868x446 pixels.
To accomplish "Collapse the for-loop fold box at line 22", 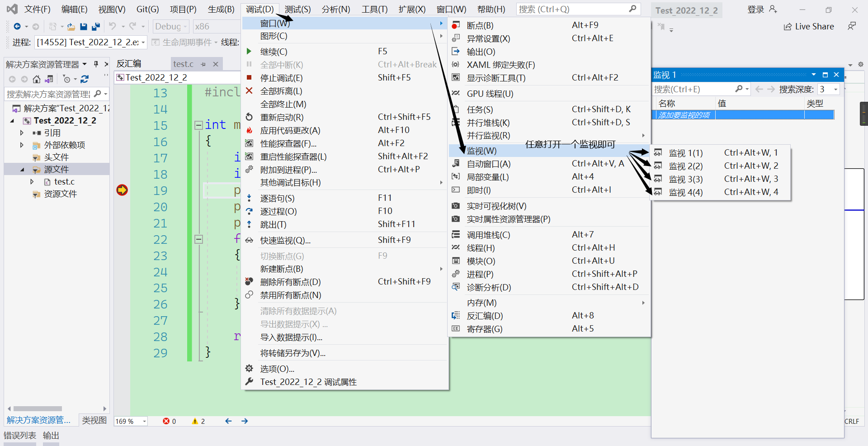I will (x=198, y=239).
